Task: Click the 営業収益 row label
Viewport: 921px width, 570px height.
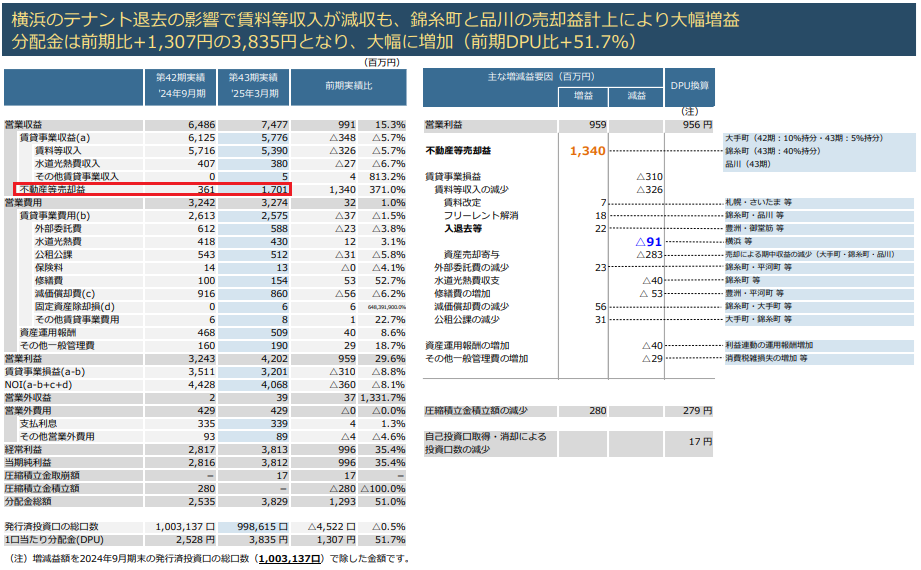Action: tap(23, 125)
